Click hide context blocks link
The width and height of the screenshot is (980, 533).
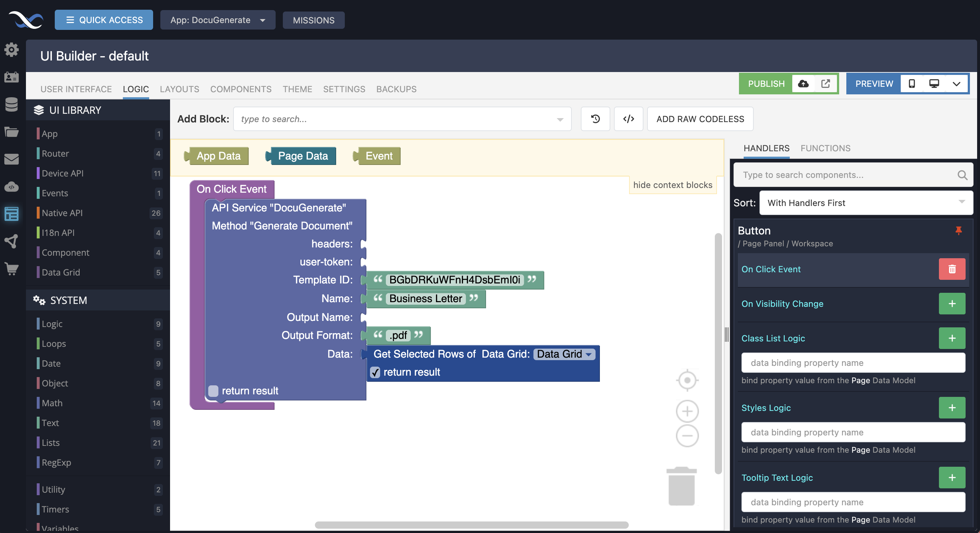pos(672,185)
